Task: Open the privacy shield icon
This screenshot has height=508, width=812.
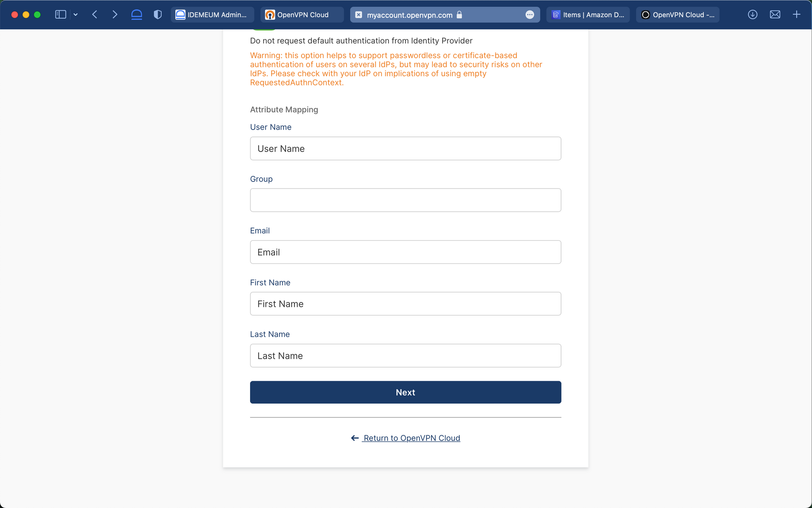Action: point(158,15)
